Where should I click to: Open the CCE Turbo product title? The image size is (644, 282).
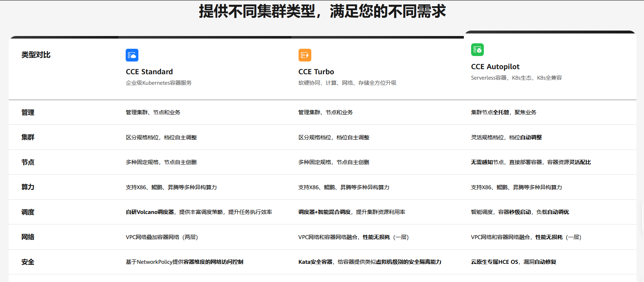[316, 72]
